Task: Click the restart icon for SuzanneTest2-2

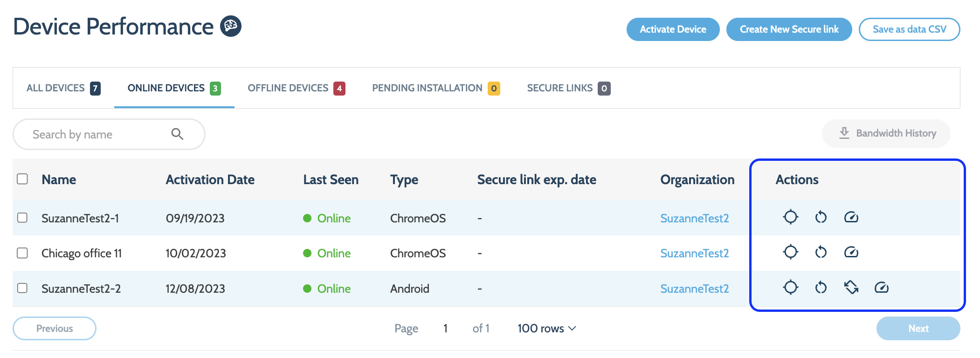Action: coord(821,288)
